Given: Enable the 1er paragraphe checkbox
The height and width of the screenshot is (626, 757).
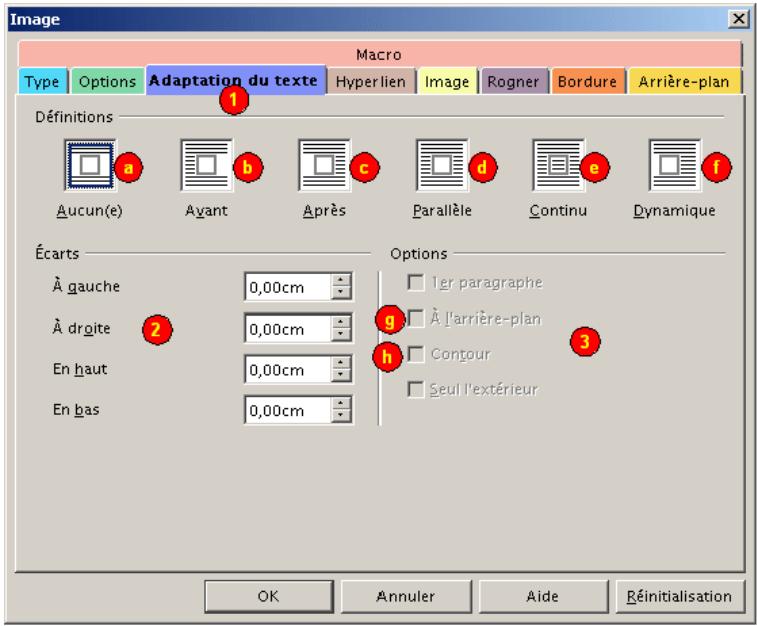Looking at the screenshot, I should click(416, 282).
